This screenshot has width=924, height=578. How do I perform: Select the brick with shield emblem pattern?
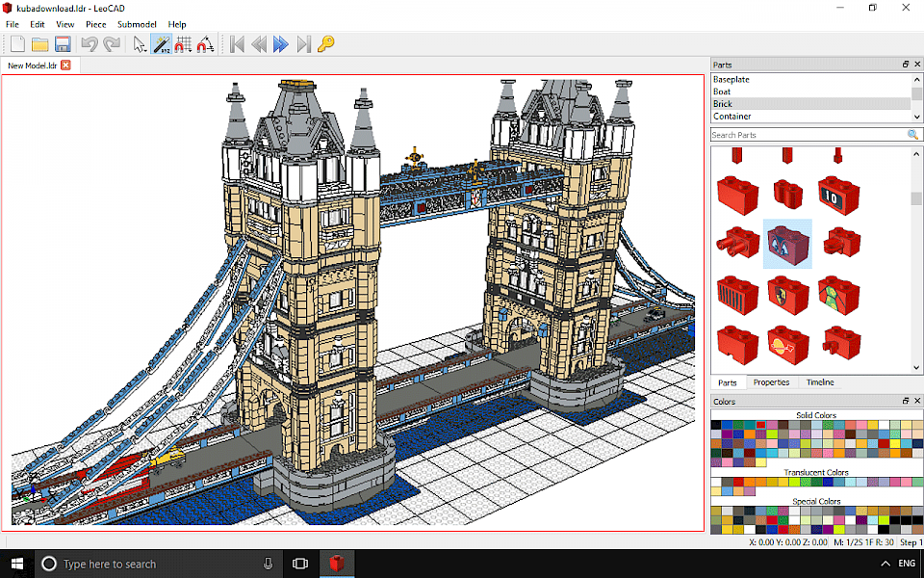pyautogui.click(x=788, y=295)
